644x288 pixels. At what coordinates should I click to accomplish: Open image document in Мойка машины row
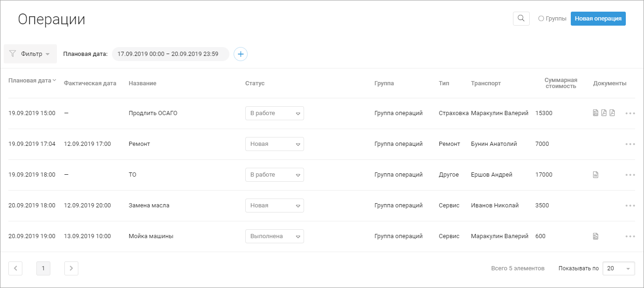point(596,236)
